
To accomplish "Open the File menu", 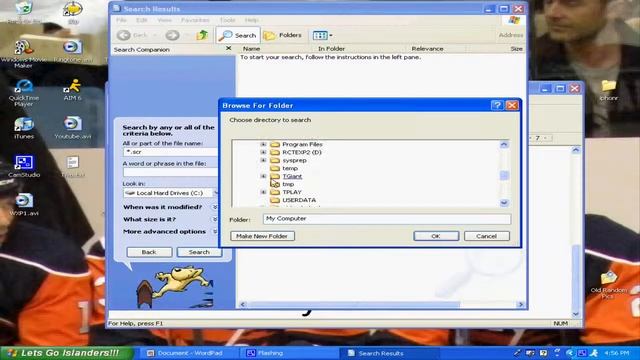I will tap(121, 20).
